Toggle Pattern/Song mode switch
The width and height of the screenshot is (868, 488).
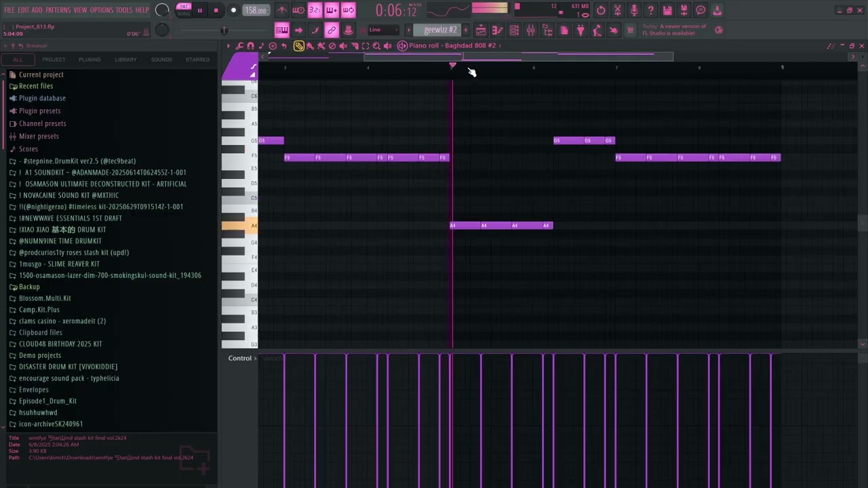tap(184, 9)
